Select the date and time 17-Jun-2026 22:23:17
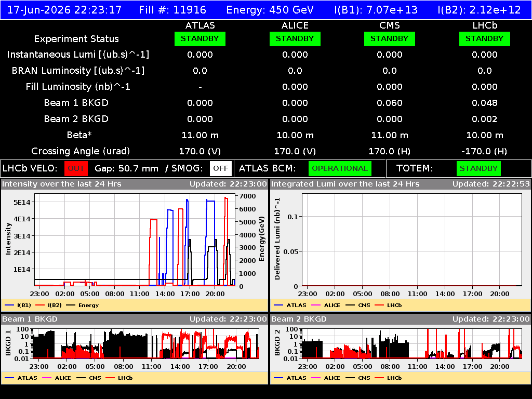The image size is (532, 399). (64, 9)
